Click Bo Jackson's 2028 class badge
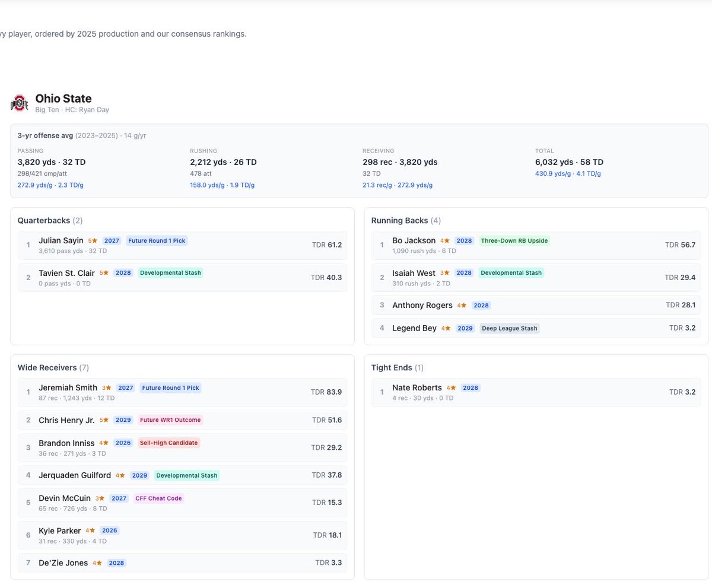Screen dimensions: 712x588 465,241
